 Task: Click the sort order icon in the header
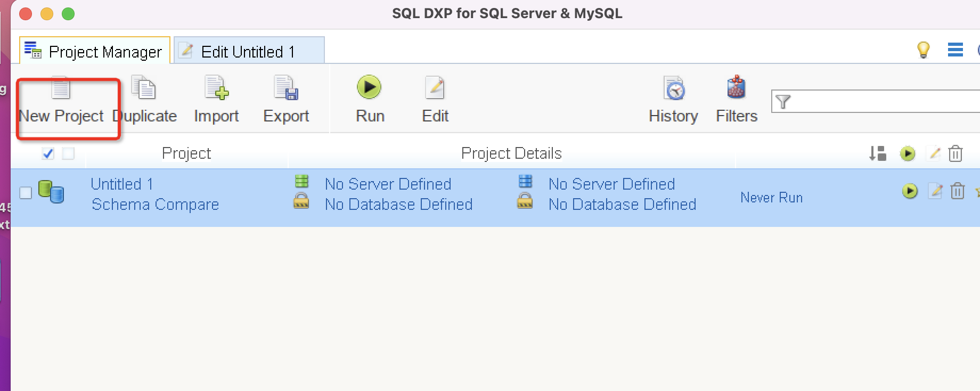coord(877,153)
